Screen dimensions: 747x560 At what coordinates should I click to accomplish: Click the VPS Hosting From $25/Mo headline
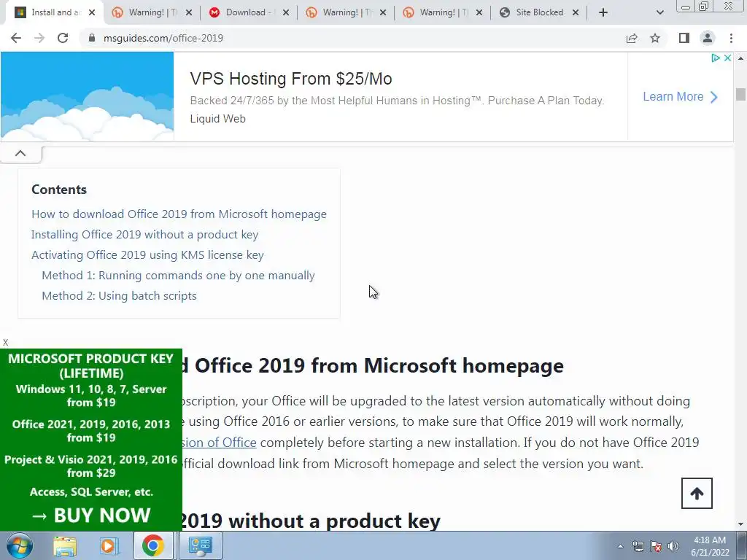(290, 79)
